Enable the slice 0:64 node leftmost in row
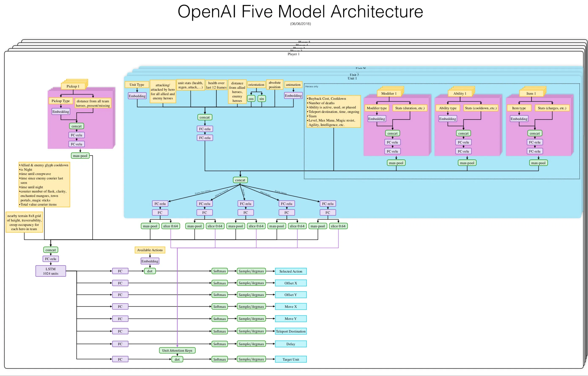Viewport: 588px width, 376px height. (171, 226)
